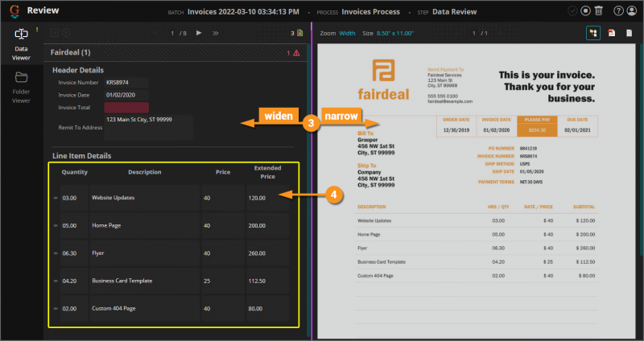The image size is (644, 341).
Task: Edit Custom 404 Page description cell
Action: (x=145, y=308)
